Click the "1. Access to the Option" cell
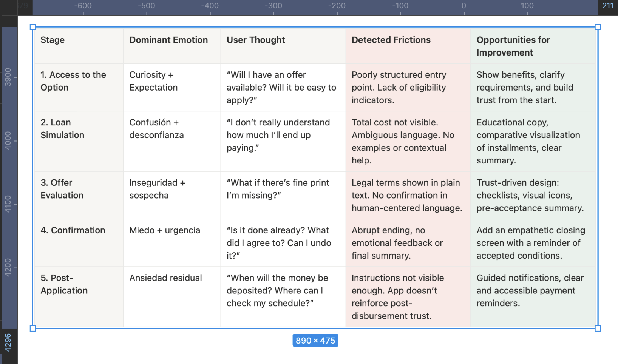Image resolution: width=618 pixels, height=364 pixels. coord(73,81)
